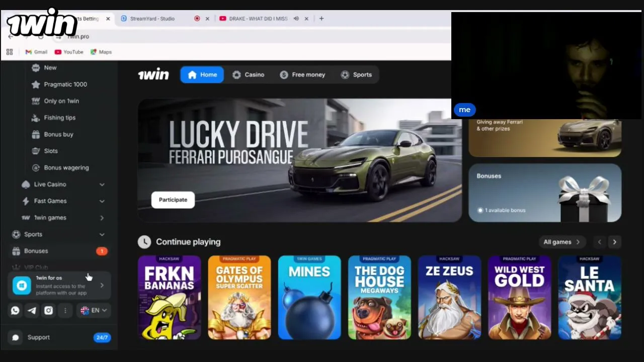Open Support chat in sidebar

click(x=59, y=337)
